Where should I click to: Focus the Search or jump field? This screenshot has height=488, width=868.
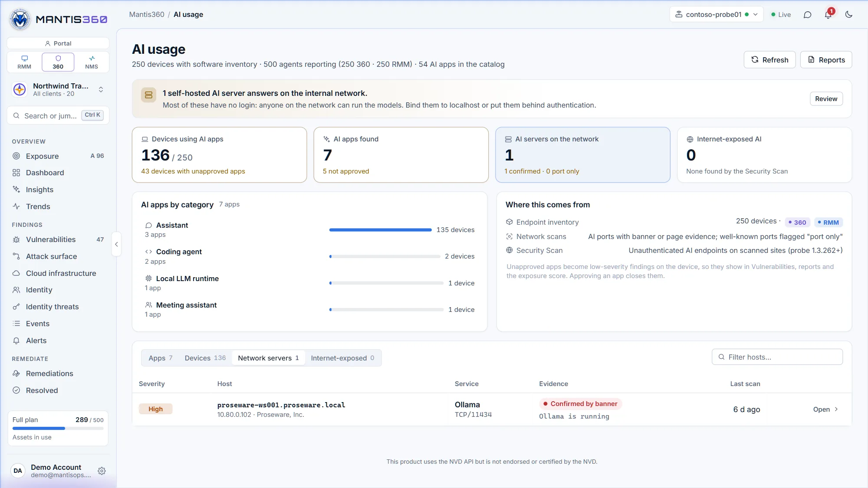point(58,115)
